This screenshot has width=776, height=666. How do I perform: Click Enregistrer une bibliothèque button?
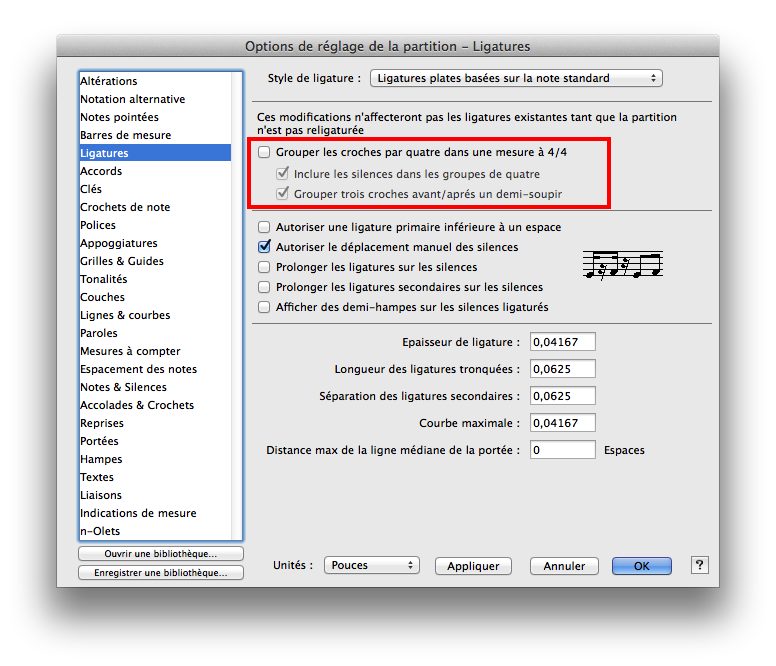160,573
